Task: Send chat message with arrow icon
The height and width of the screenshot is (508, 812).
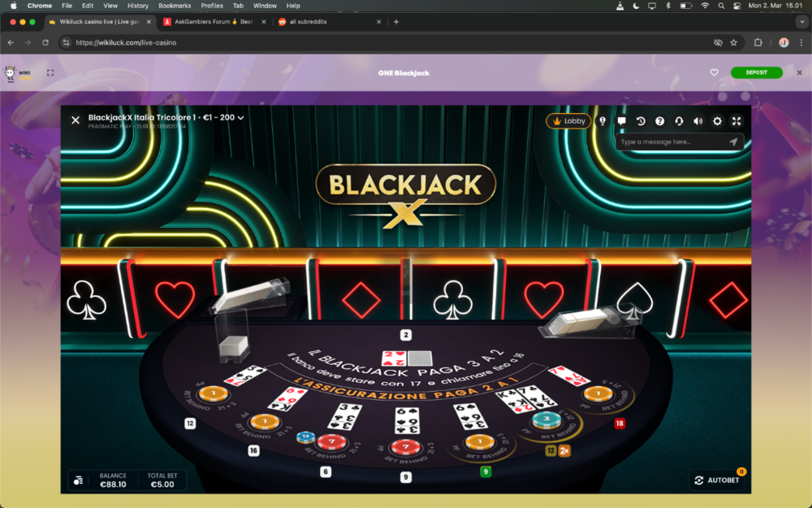Action: [733, 141]
